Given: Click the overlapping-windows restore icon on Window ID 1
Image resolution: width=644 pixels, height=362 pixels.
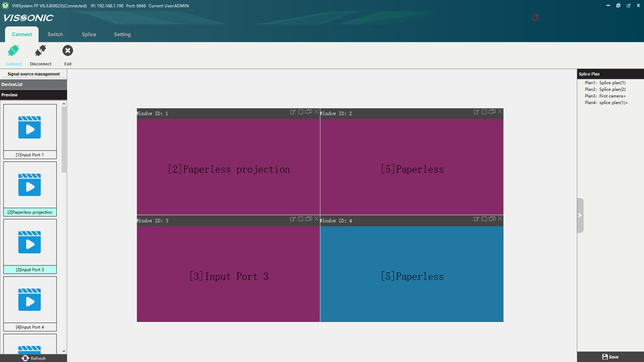Looking at the screenshot, I should tap(308, 112).
